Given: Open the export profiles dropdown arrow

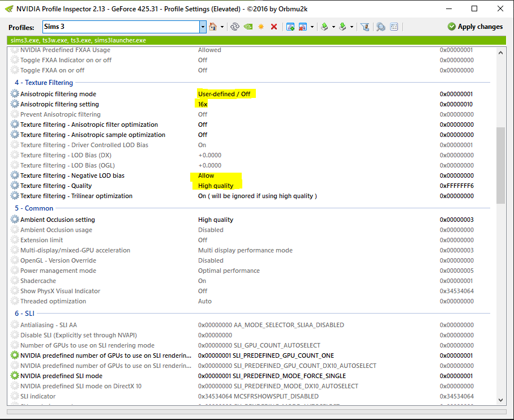Looking at the screenshot, I should [333, 27].
